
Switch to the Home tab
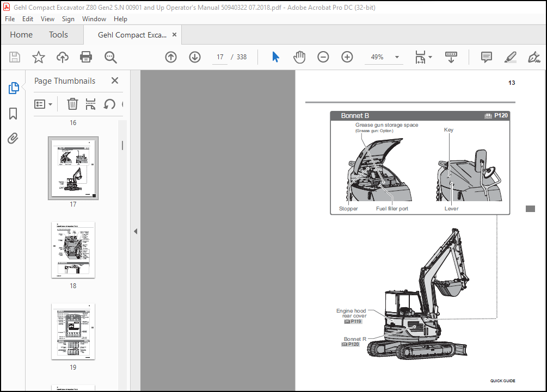point(21,34)
